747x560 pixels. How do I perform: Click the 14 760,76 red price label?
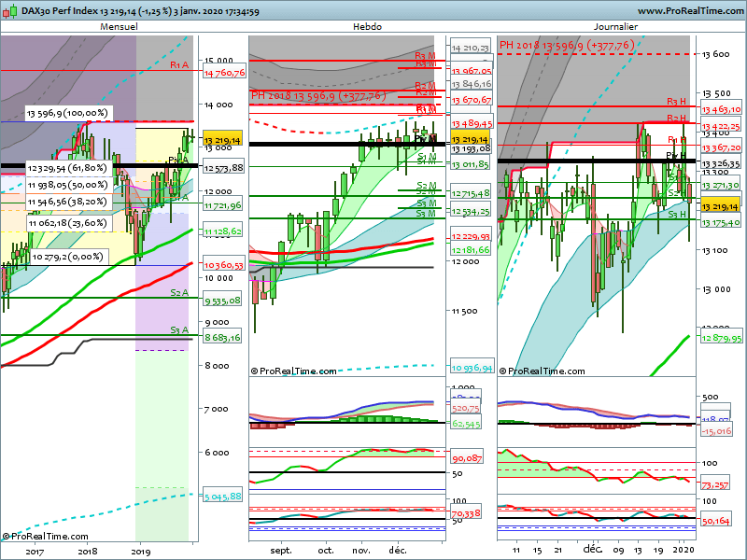click(x=222, y=72)
